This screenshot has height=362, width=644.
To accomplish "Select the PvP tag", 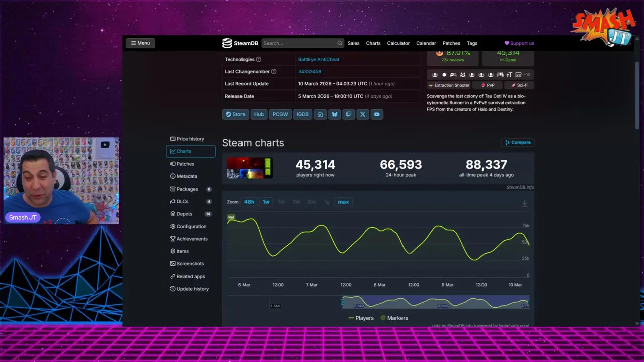I will click(488, 85).
